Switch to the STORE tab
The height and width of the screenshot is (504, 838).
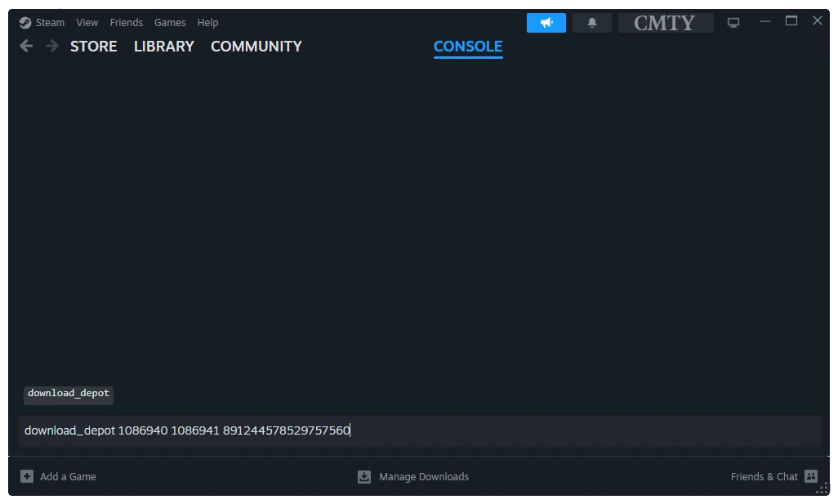pyautogui.click(x=94, y=47)
